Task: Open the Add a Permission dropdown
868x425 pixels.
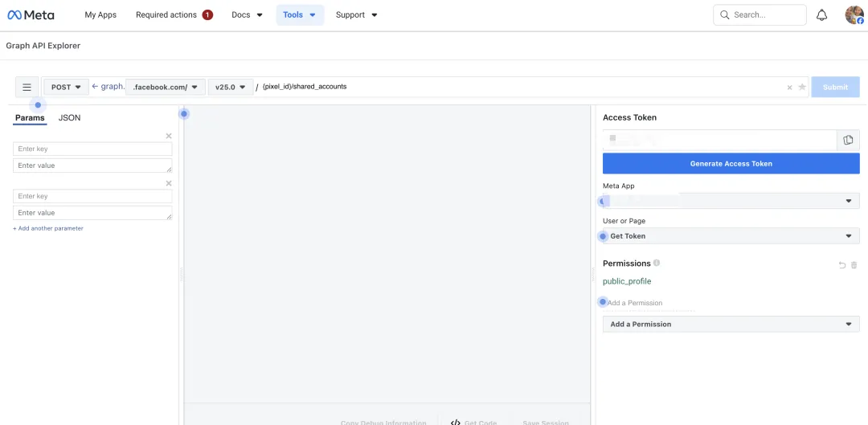Action: tap(731, 324)
